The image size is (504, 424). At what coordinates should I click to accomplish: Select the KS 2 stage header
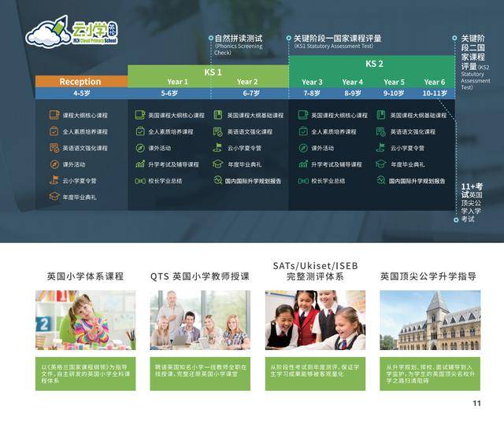tap(374, 64)
